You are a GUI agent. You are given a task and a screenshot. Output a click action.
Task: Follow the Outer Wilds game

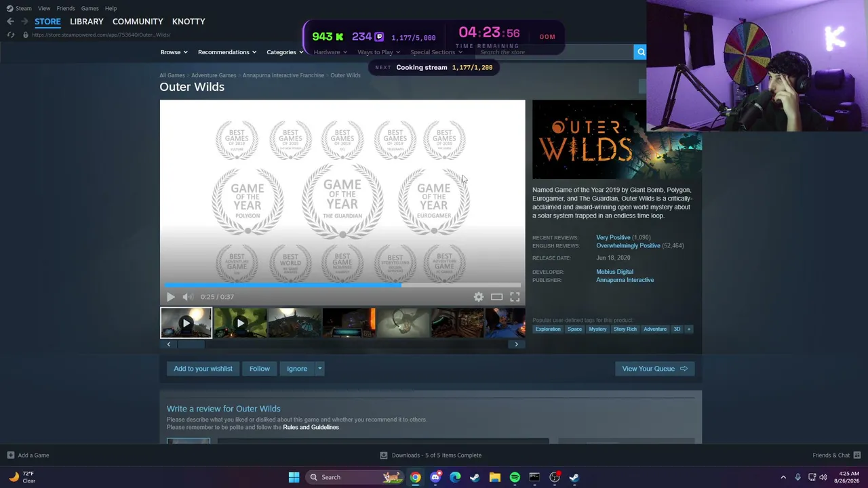click(260, 369)
